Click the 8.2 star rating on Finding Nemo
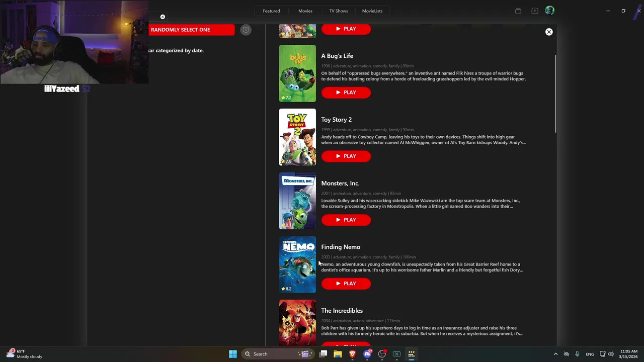Screen dimensions: 644x362 point(286,289)
